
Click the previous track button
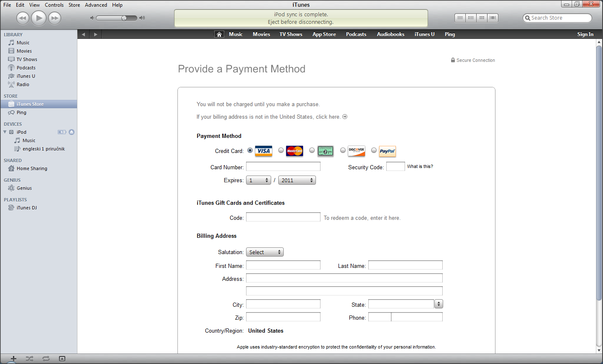pyautogui.click(x=23, y=18)
